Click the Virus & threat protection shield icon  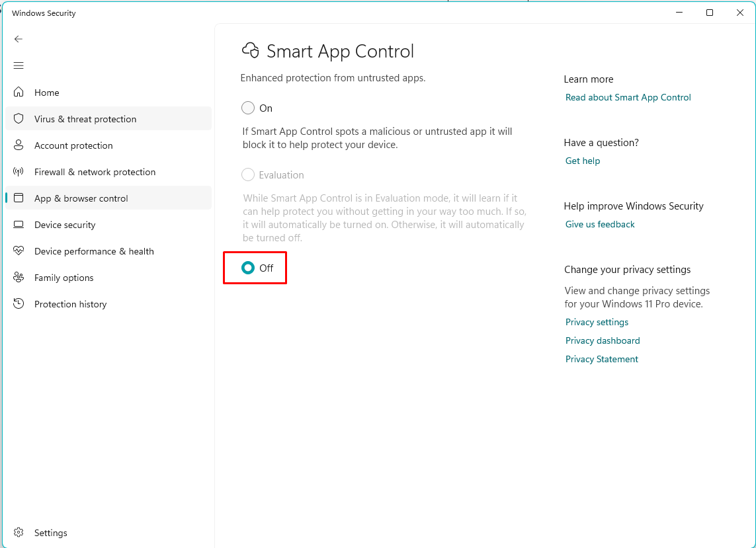pyautogui.click(x=19, y=118)
